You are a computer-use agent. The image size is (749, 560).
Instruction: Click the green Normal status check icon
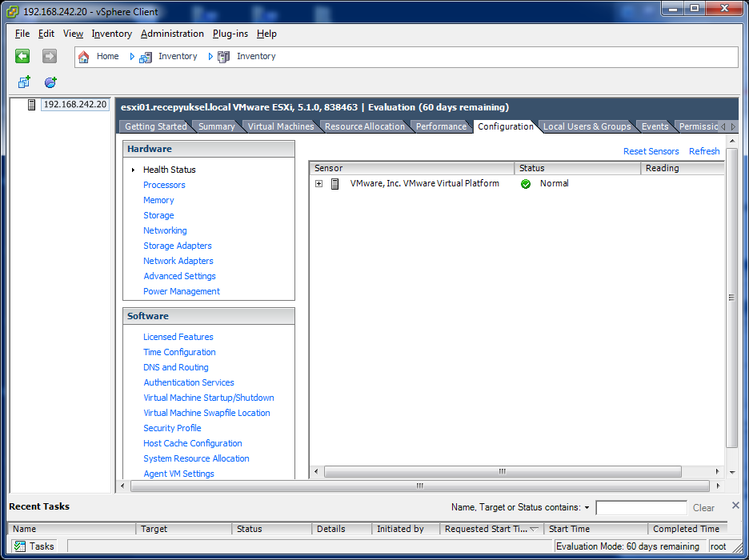coord(526,184)
